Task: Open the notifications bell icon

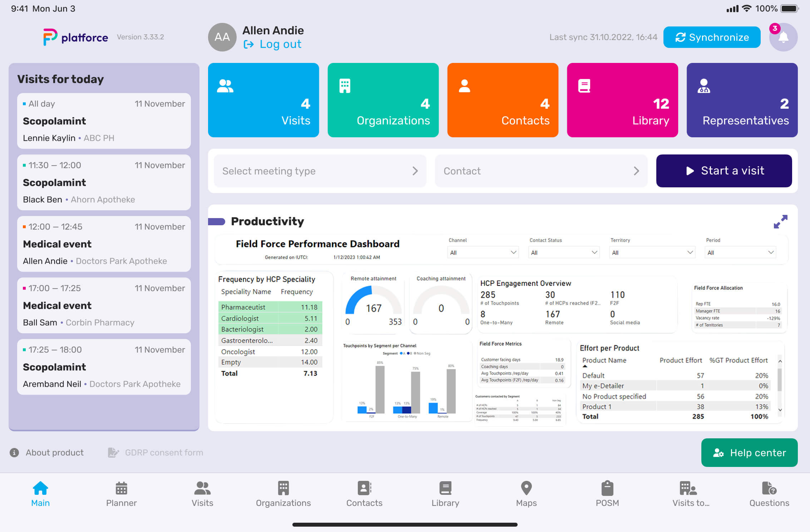Action: tap(783, 37)
